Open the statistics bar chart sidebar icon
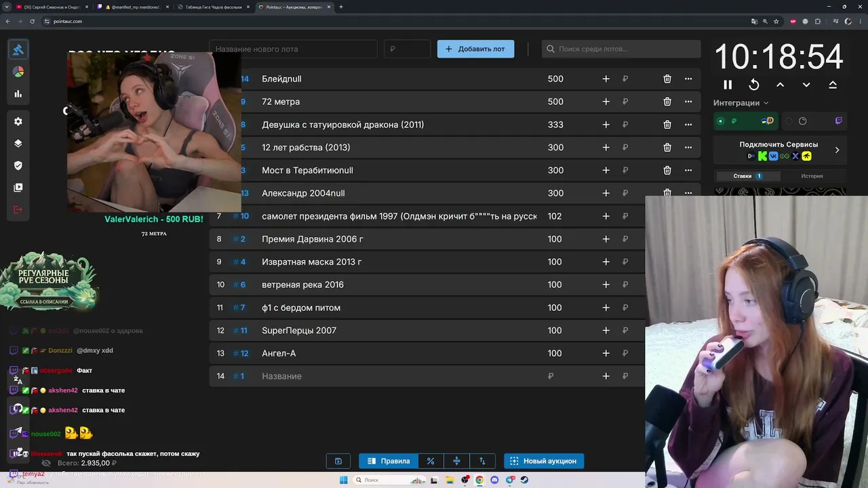Viewport: 868px width, 488px height. click(x=18, y=94)
